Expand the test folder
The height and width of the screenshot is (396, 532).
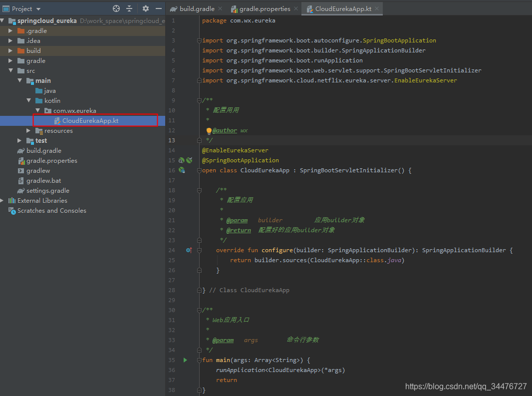coord(19,141)
